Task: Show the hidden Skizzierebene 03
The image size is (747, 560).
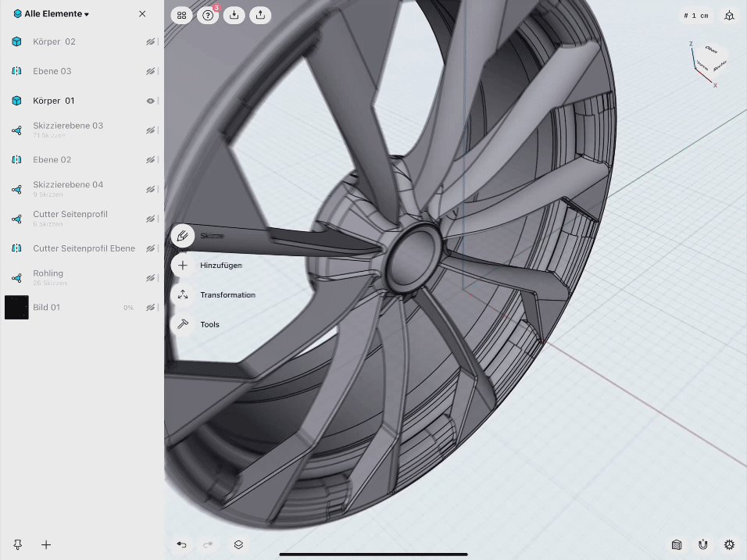Action: pyautogui.click(x=151, y=130)
